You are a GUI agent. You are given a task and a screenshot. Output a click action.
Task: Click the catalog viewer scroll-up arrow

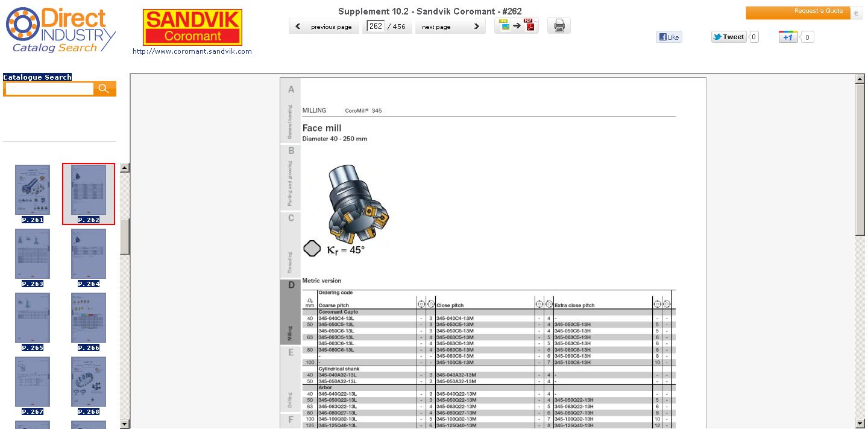(x=860, y=78)
